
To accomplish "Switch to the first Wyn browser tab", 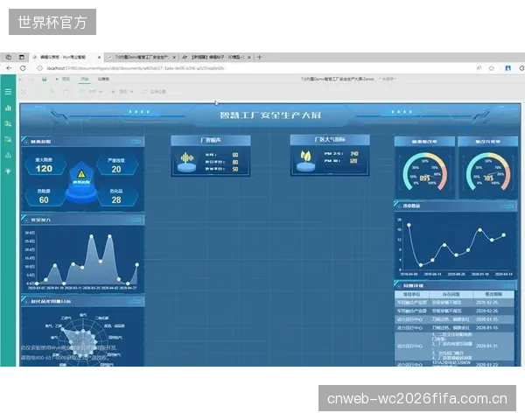I will (x=66, y=57).
